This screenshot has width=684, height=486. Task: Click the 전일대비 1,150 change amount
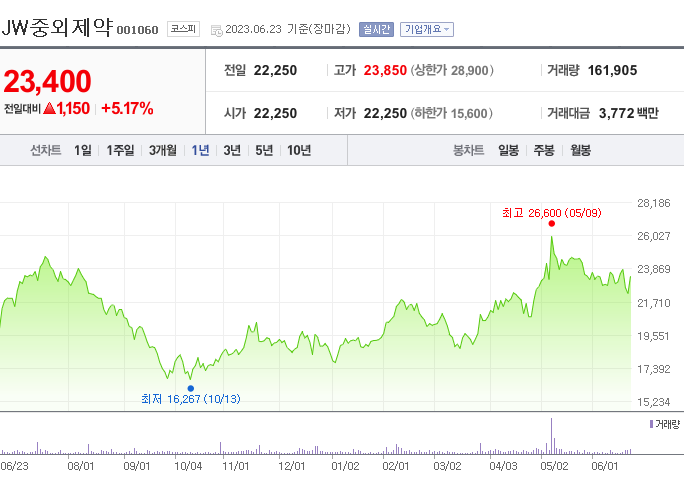click(x=73, y=108)
